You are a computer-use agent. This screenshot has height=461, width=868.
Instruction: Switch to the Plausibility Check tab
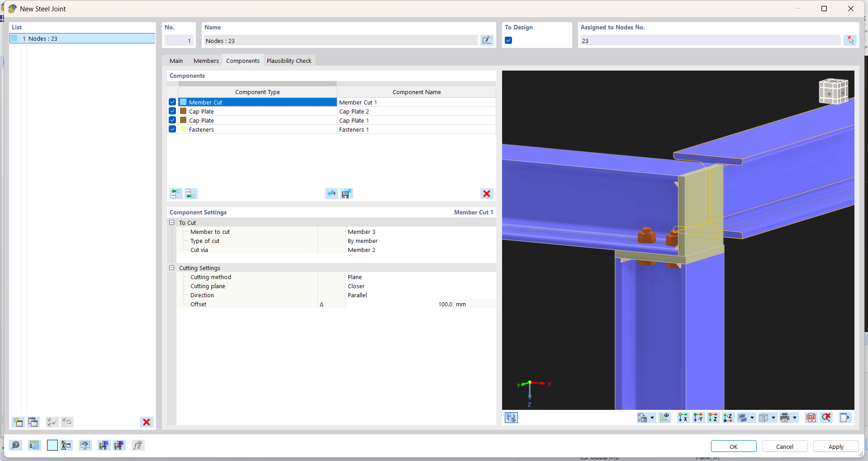click(289, 61)
